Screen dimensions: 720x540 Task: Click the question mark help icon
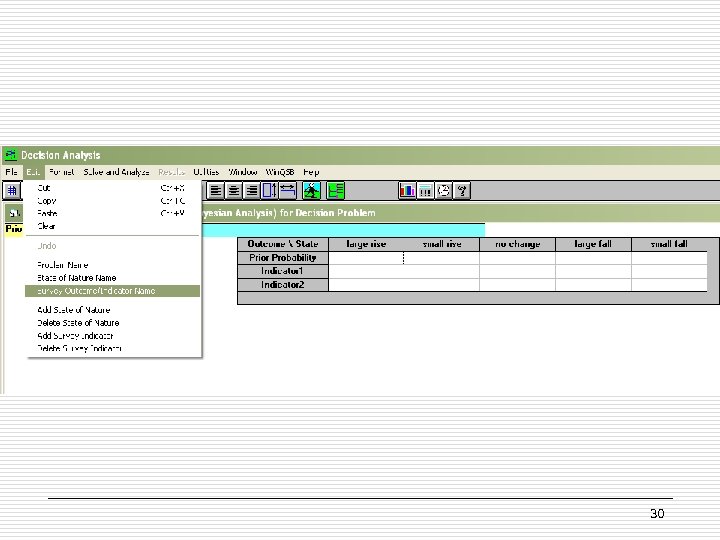click(x=462, y=191)
